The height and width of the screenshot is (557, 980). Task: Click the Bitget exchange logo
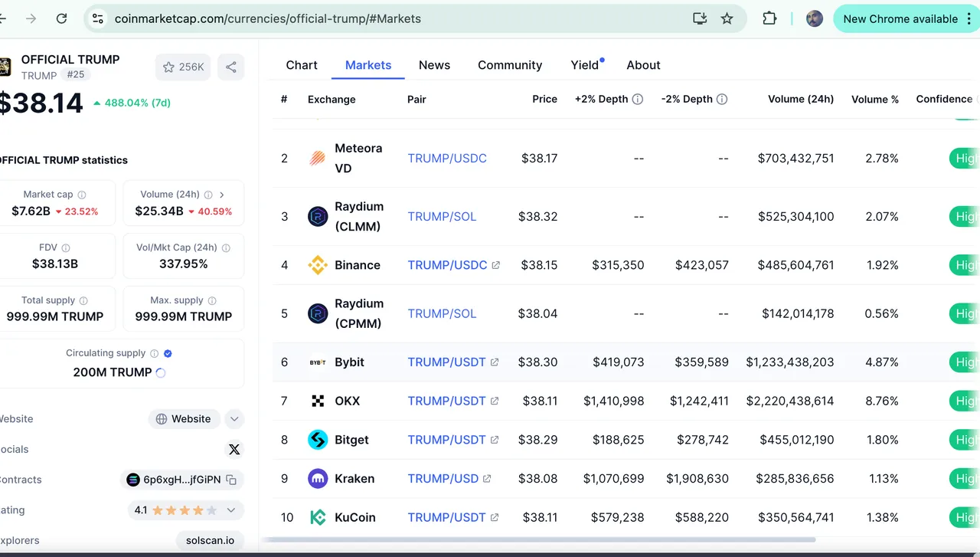click(318, 440)
